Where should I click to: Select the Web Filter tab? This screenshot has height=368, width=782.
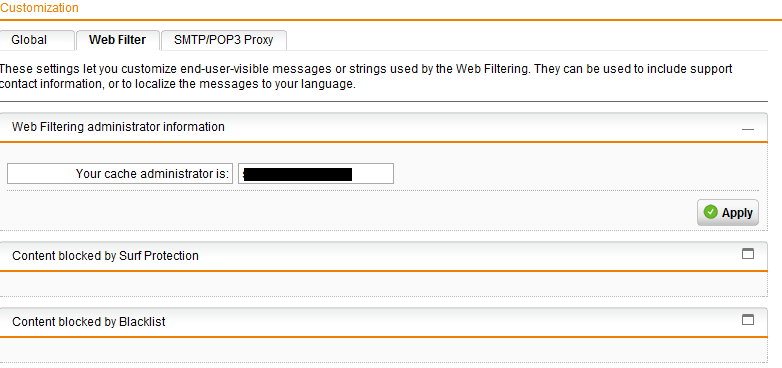(118, 40)
